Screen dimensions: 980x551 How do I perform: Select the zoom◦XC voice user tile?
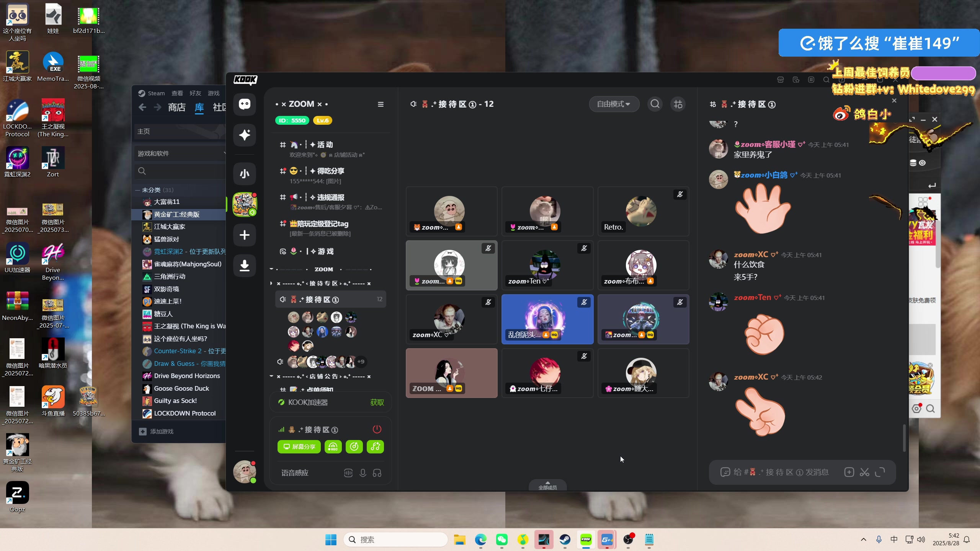pos(452,320)
